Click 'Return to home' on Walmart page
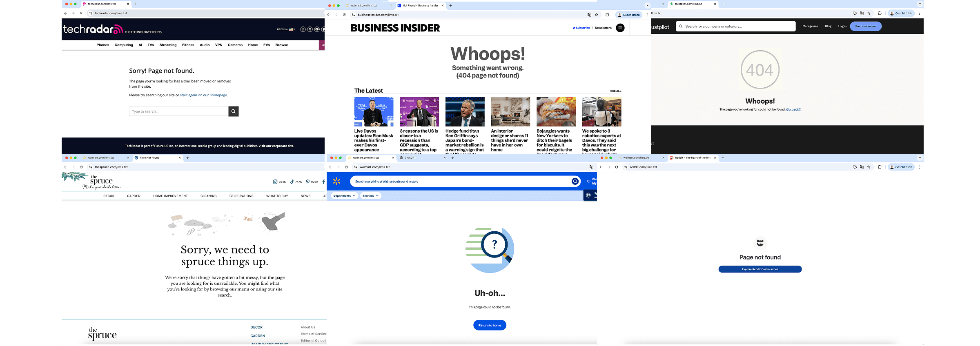The width and height of the screenshot is (980, 346). pos(490,325)
